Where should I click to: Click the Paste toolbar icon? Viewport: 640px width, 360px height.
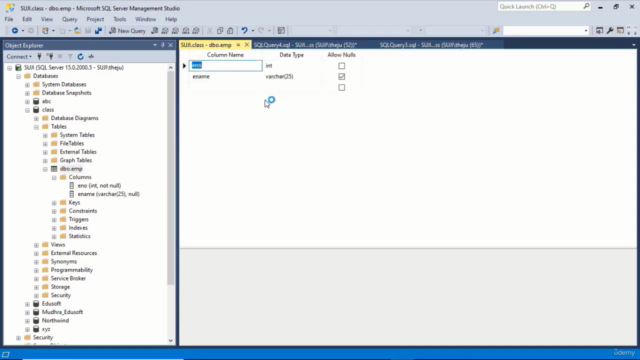[230, 31]
